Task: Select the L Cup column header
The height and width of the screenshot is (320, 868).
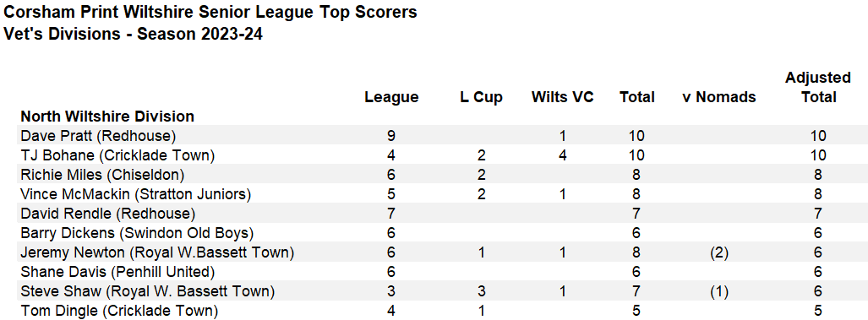Action: click(481, 97)
